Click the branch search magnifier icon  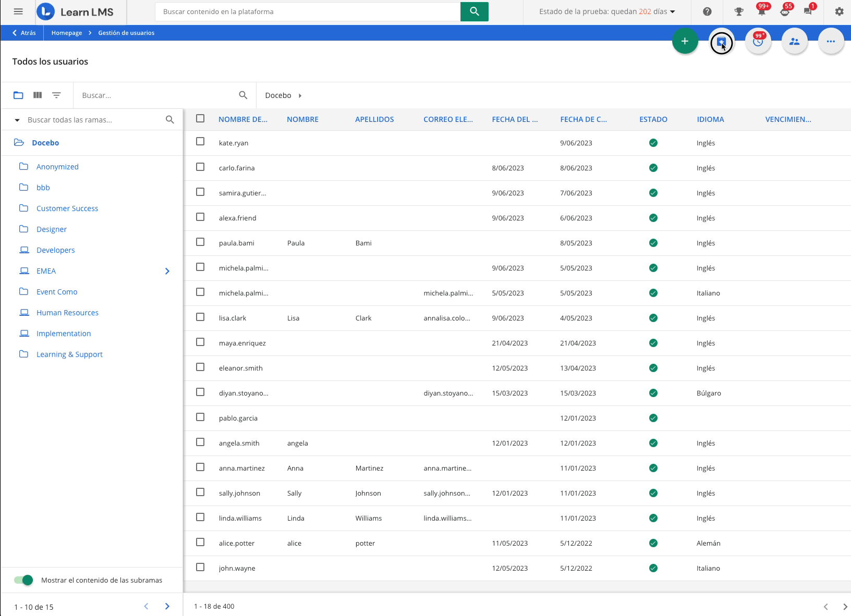point(169,119)
